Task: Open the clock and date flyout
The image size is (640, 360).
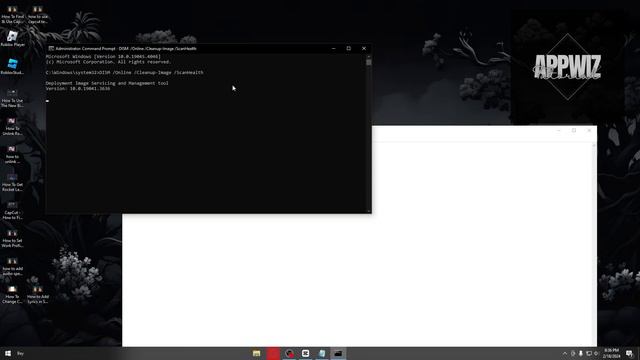Action: 611,353
